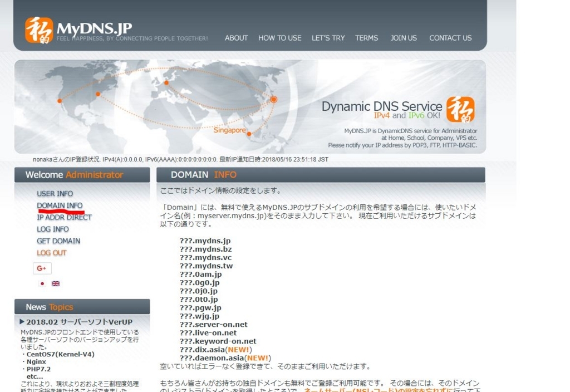Select the ???.live-on.net domain text
The width and height of the screenshot is (570, 392).
tap(208, 333)
